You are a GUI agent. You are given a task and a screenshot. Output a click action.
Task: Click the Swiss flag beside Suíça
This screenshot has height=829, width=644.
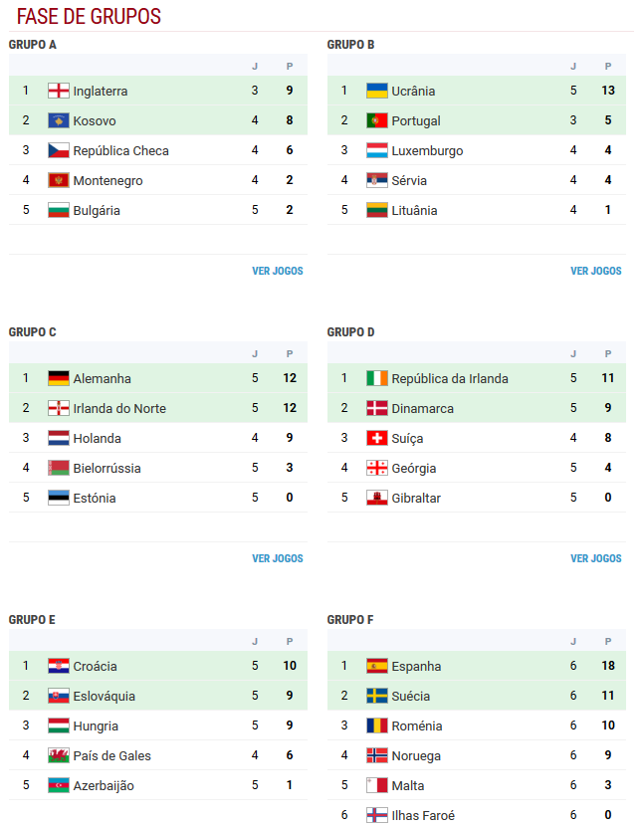coord(377,438)
